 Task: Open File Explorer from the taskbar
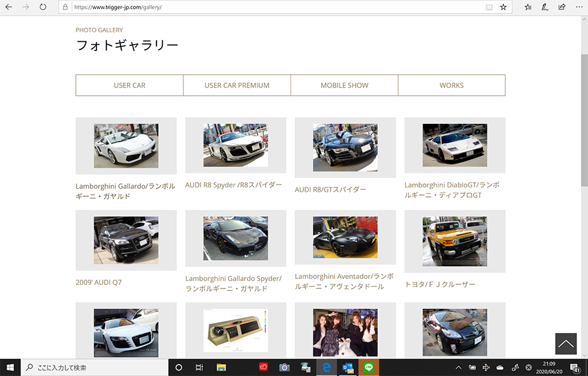221,367
